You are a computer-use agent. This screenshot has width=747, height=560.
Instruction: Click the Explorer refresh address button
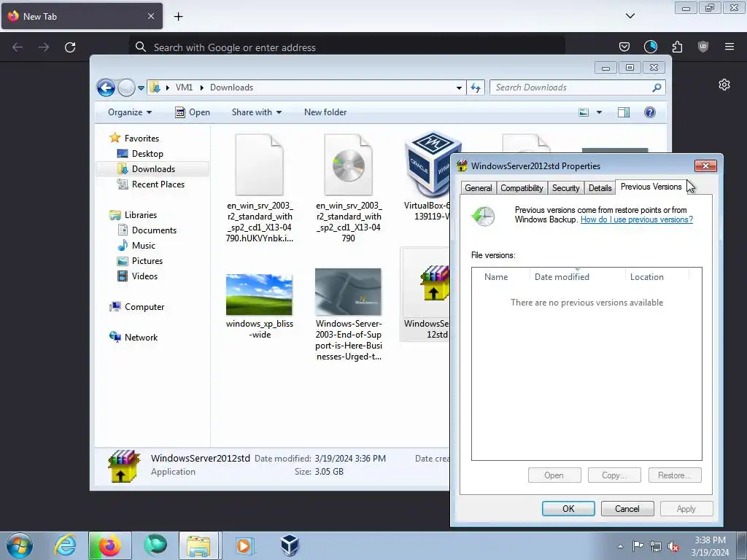pyautogui.click(x=476, y=87)
